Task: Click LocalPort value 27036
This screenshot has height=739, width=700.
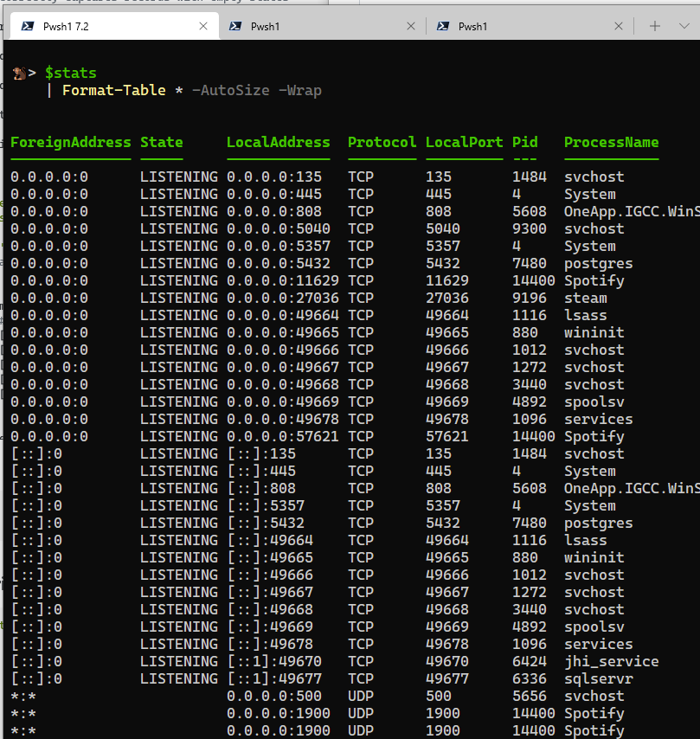Action: point(447,299)
